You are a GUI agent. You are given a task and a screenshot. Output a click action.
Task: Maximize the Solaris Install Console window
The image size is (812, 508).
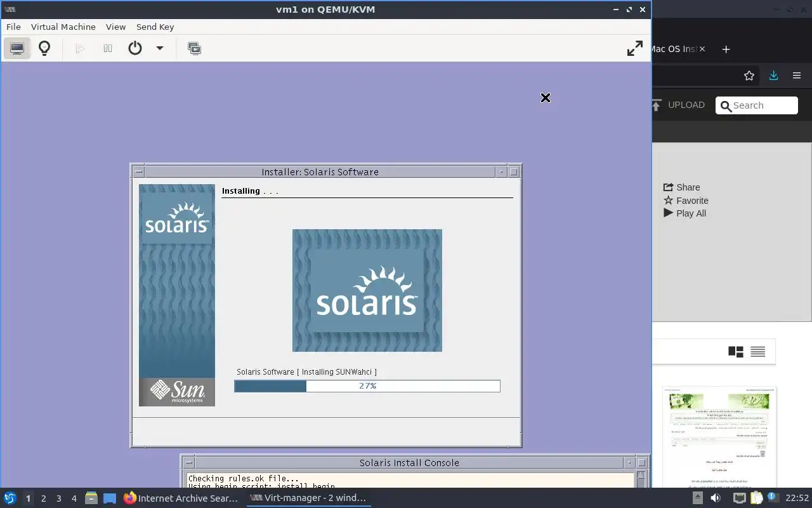pos(641,462)
